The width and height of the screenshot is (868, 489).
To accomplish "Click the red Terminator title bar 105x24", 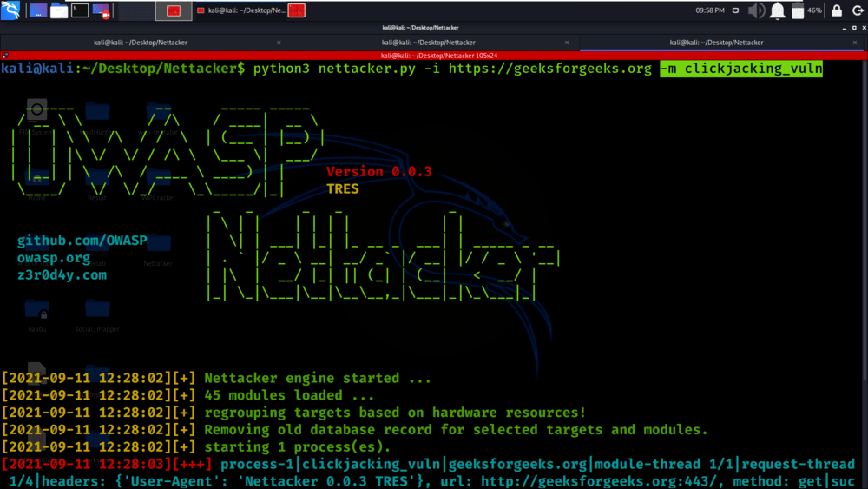I will 439,56.
